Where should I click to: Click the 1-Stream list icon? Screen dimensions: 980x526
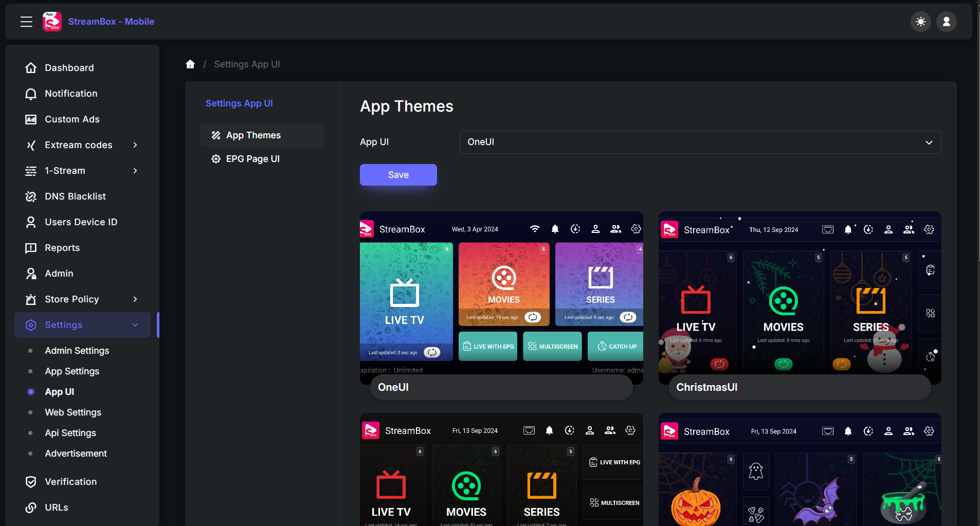31,171
